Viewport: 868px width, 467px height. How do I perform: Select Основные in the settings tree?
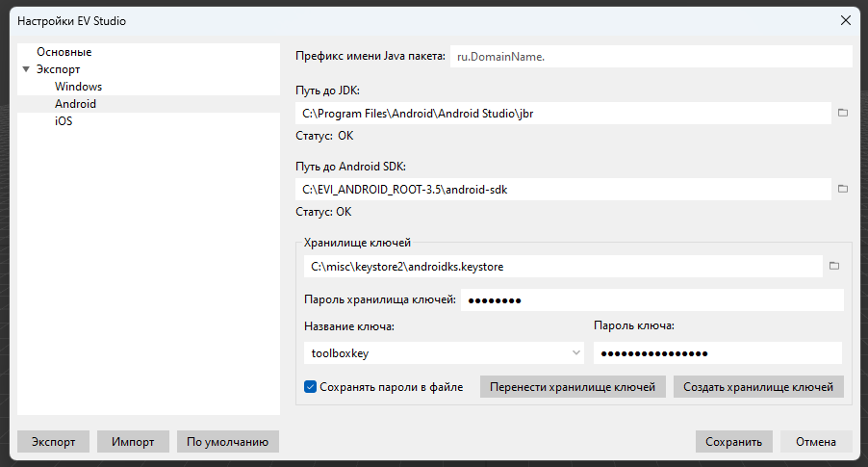(x=64, y=52)
